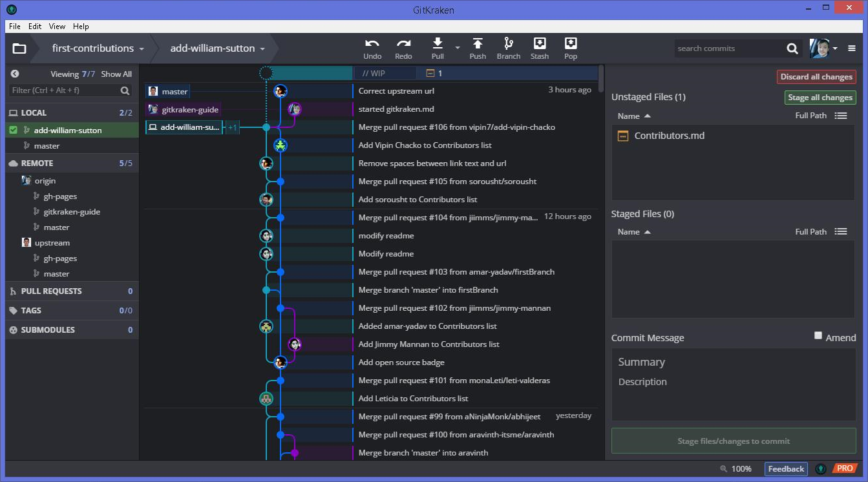Open the Help menu
The height and width of the screenshot is (482, 868).
(81, 26)
